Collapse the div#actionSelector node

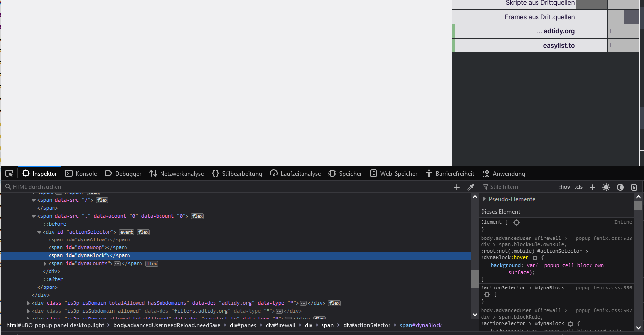pyautogui.click(x=39, y=232)
